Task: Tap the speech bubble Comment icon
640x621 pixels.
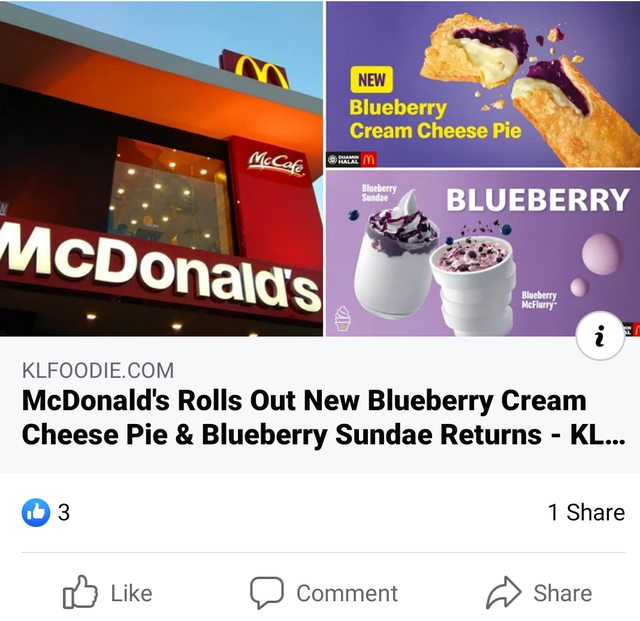Action: point(267,592)
